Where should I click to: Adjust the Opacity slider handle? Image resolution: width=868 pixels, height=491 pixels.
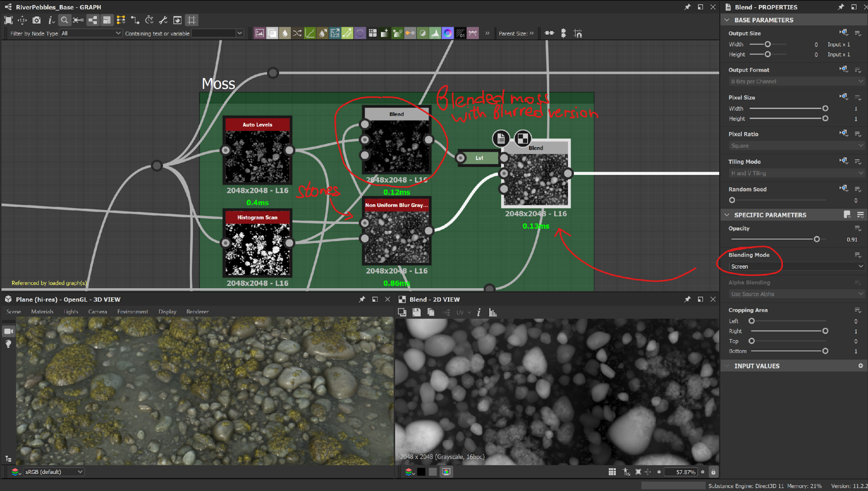[816, 239]
